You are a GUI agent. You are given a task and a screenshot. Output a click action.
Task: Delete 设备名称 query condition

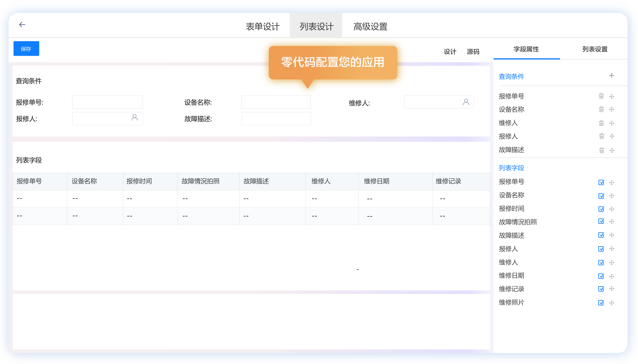(x=601, y=109)
